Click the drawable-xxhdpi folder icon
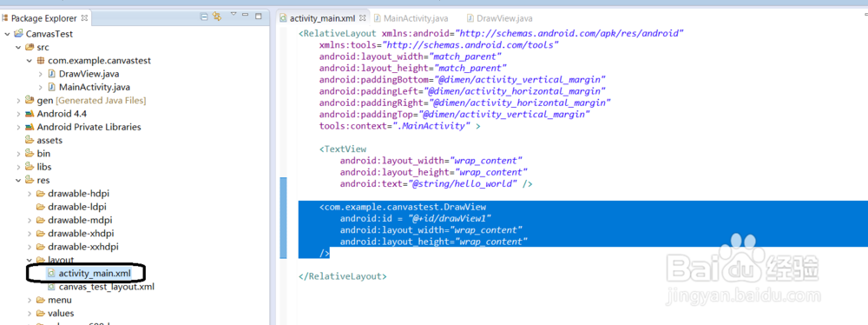 [x=41, y=247]
